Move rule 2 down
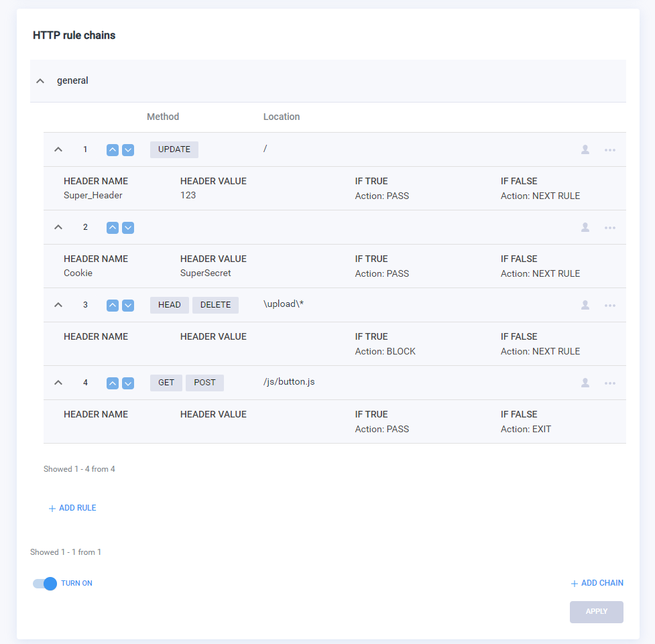Screen dimensions: 655x644 128,228
